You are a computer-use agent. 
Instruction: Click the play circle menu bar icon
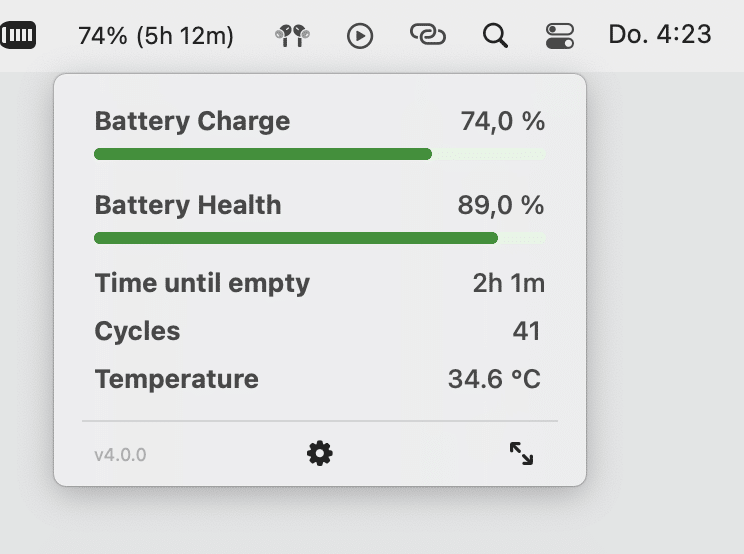coord(360,36)
